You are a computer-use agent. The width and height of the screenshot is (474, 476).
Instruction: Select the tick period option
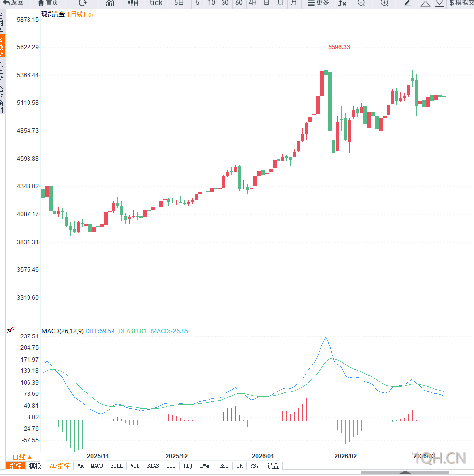pyautogui.click(x=156, y=3)
